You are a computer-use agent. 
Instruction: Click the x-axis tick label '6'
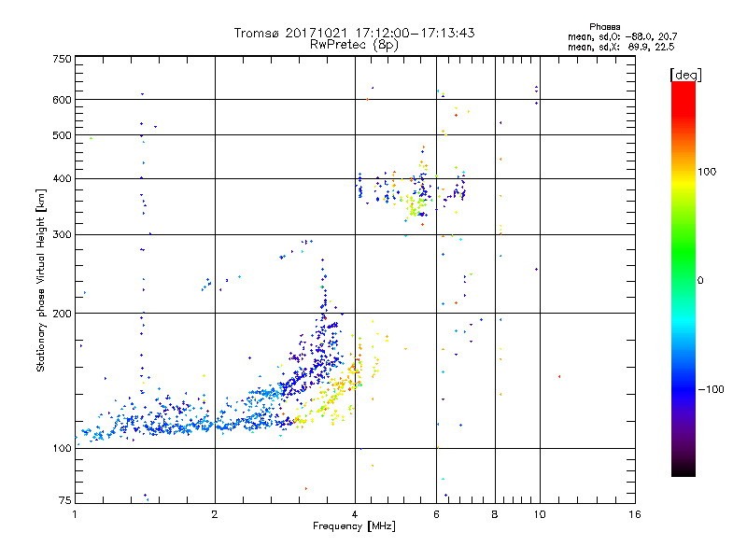[x=436, y=514]
